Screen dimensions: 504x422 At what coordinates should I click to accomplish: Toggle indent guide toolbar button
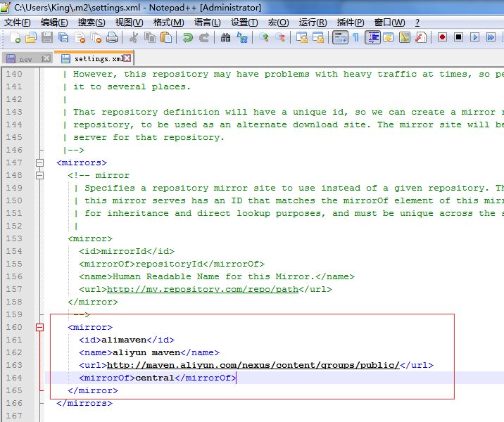372,37
